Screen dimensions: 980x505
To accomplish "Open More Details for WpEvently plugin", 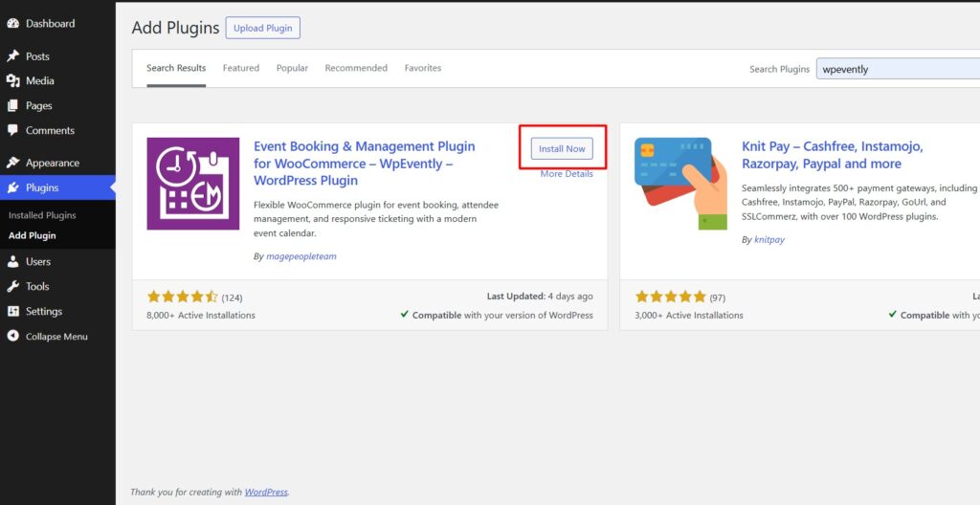I will (567, 174).
